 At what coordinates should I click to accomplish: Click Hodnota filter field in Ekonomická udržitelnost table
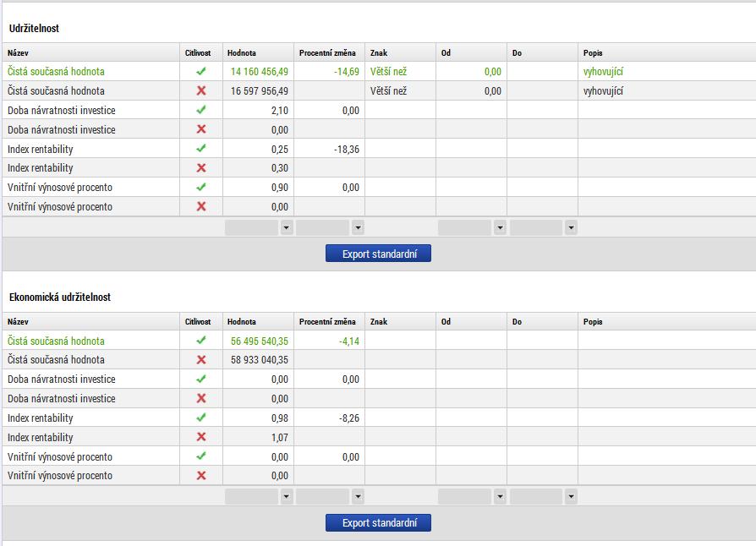[253, 496]
